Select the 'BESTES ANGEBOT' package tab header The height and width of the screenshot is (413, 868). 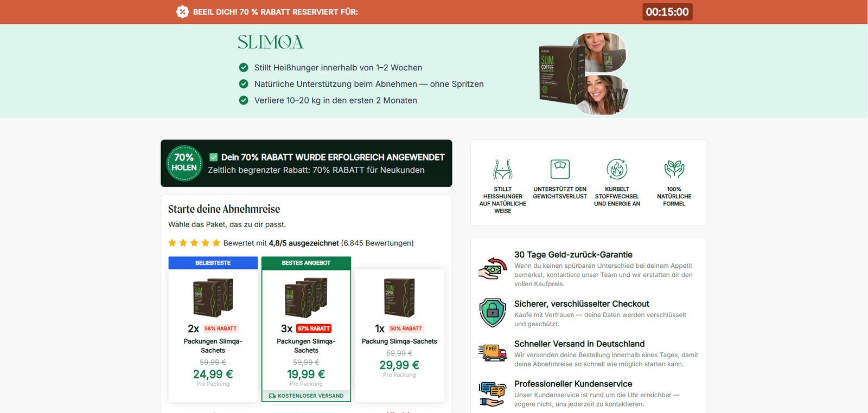pos(306,263)
